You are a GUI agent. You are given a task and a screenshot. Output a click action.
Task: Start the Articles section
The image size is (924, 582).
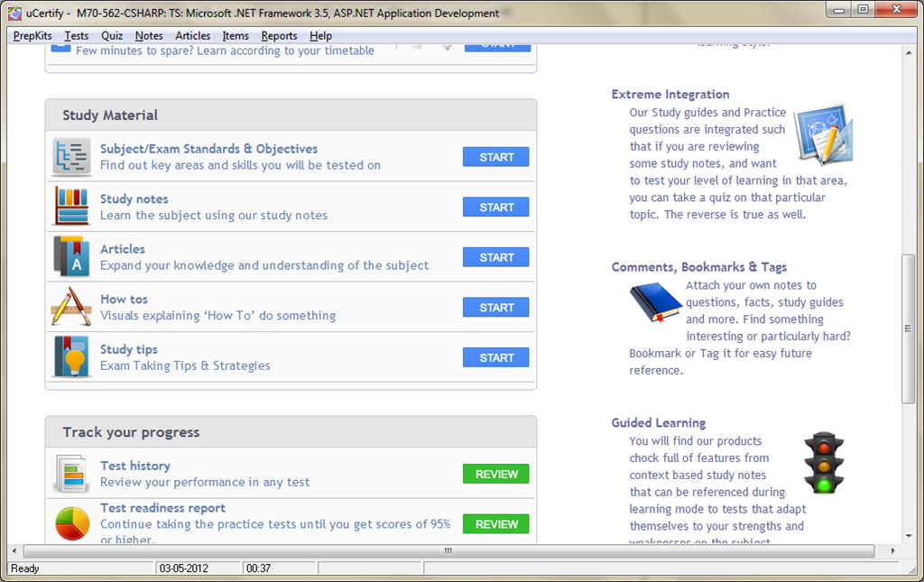tap(495, 257)
